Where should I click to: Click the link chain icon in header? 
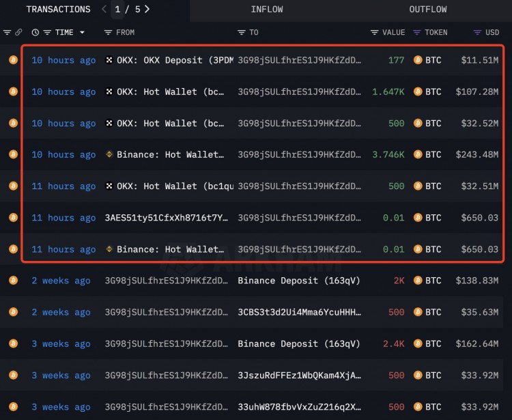(x=18, y=32)
